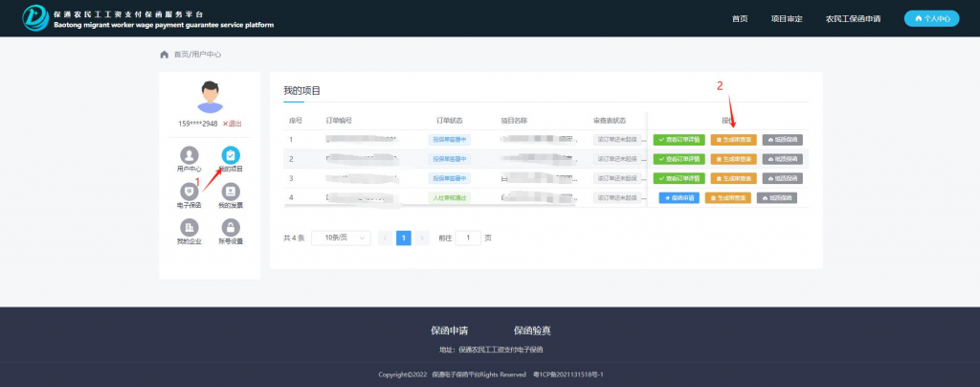Open 我的项目 clipboard icon
Viewport: 980px width, 387px height.
click(231, 155)
